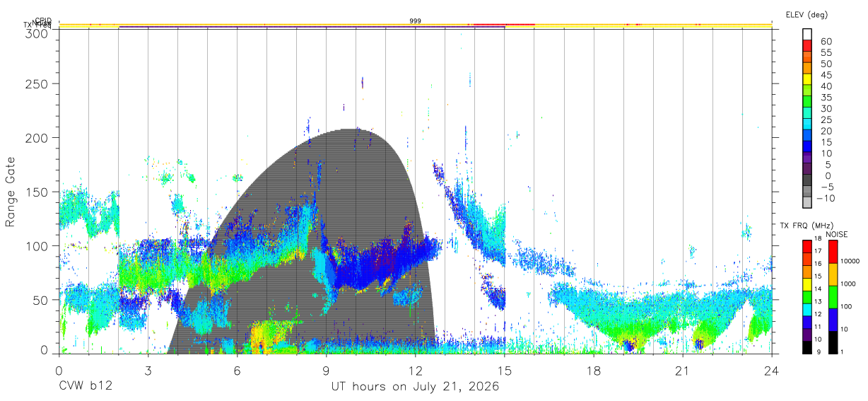Click the Range Gate axis label
Viewport: 868px width, 401px height.
click(11, 192)
